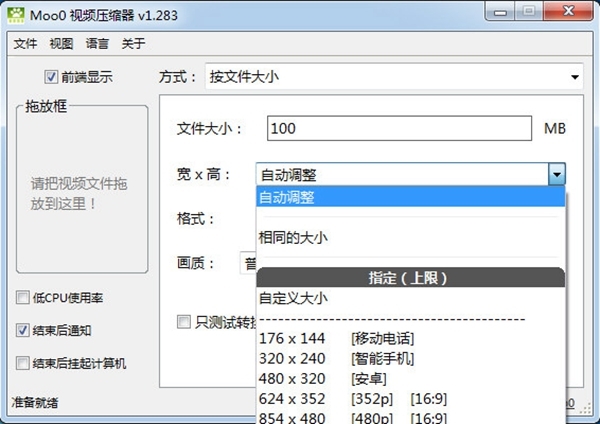Open the 关于 menu
This screenshot has width=600, height=424.
[133, 44]
